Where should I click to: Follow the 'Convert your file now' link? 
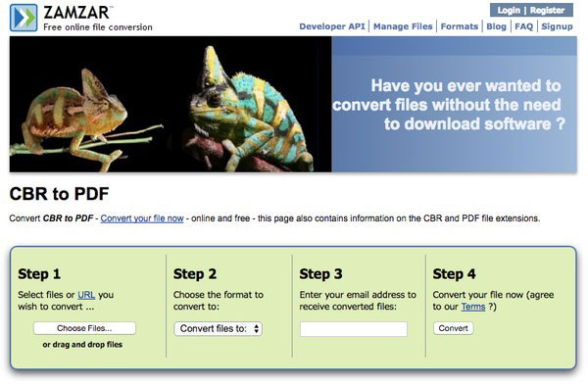click(142, 218)
